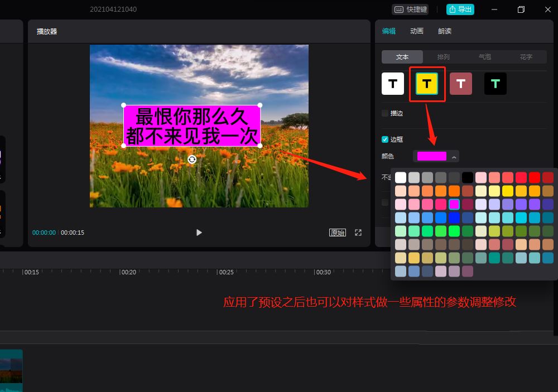This screenshot has height=392, width=558.
Task: Apply the white background text preset
Action: (392, 84)
